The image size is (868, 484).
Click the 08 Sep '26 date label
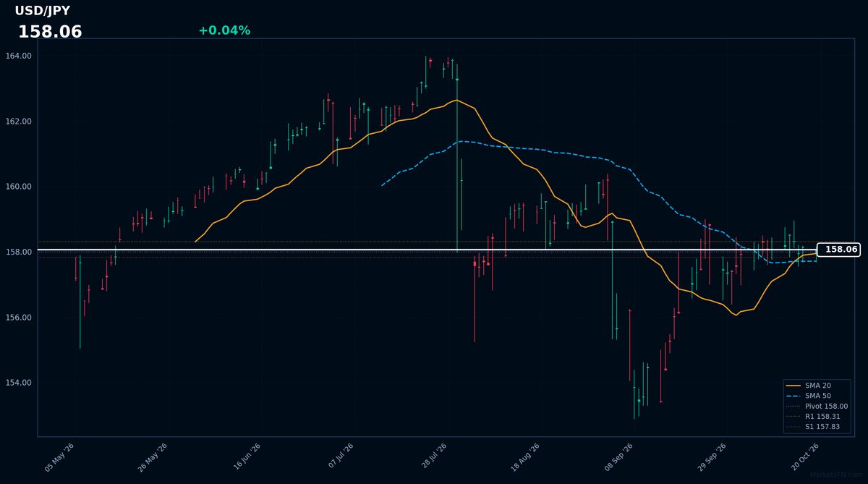[x=619, y=457]
